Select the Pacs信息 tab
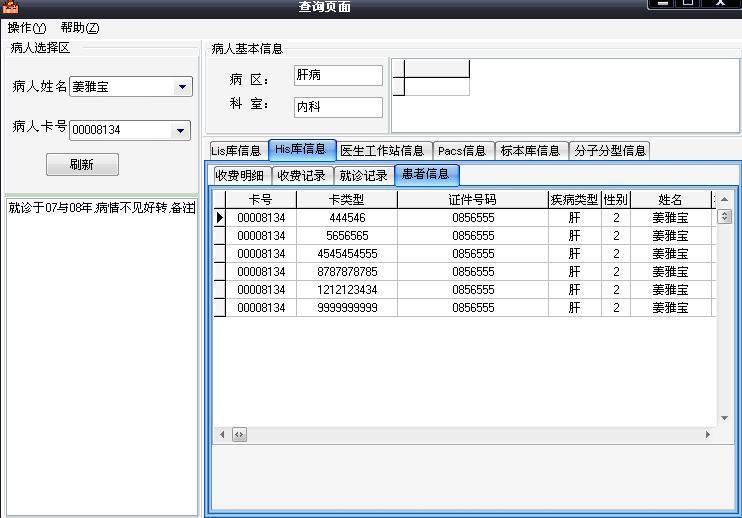The height and width of the screenshot is (518, 742). [462, 151]
